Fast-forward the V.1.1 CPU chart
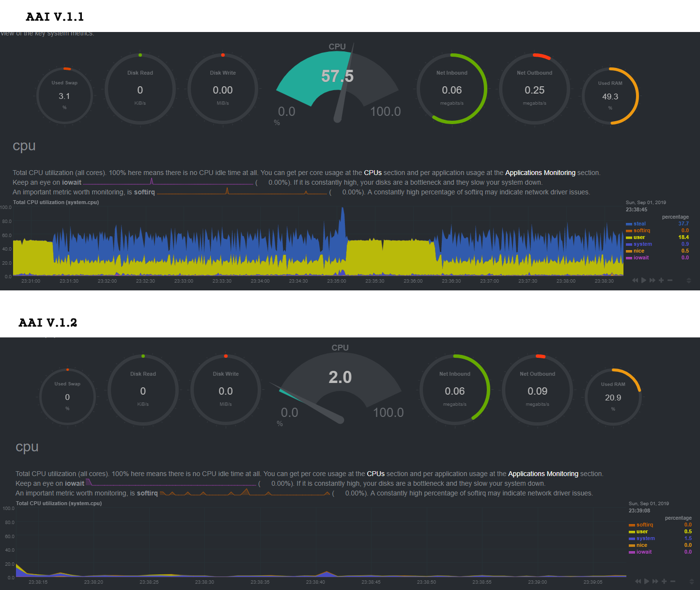Screen dimensions: 700x590 653,280
